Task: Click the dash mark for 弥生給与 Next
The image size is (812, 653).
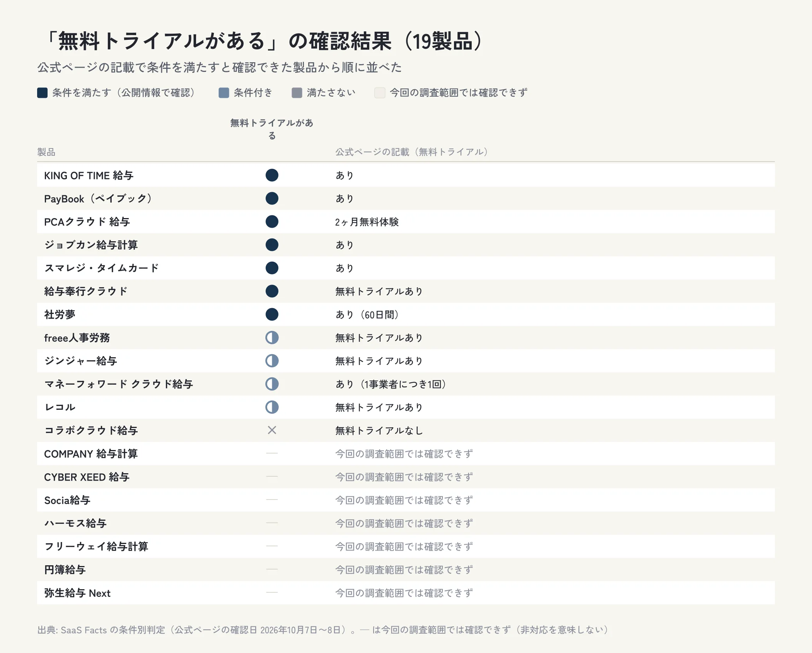Action: point(272,592)
